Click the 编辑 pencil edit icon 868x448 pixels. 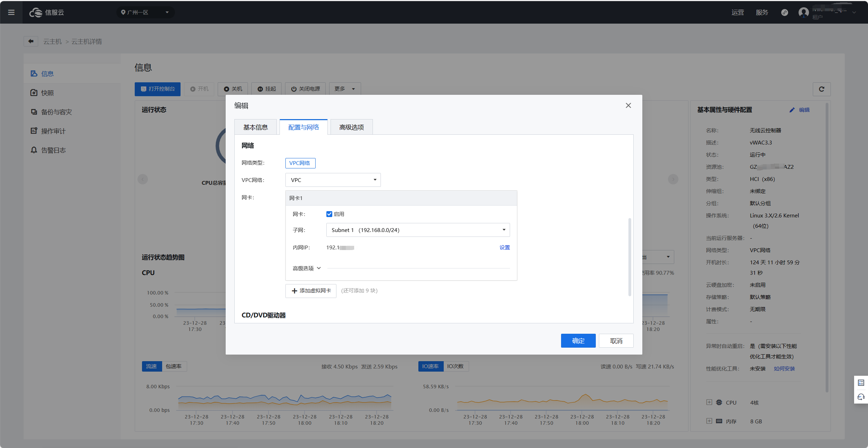tap(792, 110)
